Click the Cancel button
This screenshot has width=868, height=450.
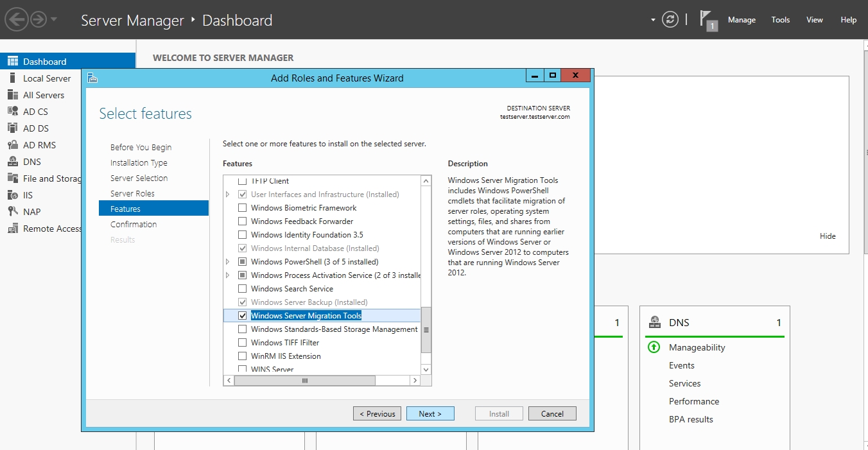pyautogui.click(x=552, y=414)
